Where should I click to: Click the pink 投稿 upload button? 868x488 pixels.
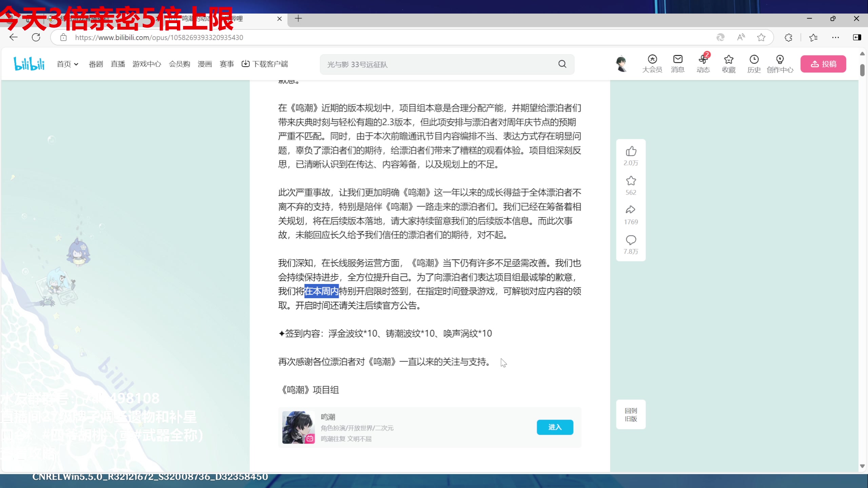pos(823,64)
